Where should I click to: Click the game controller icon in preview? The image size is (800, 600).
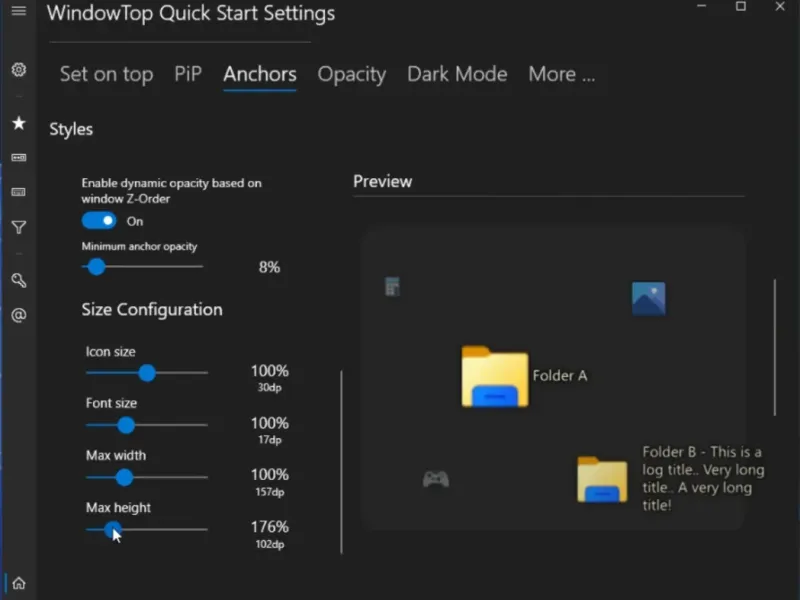[435, 479]
